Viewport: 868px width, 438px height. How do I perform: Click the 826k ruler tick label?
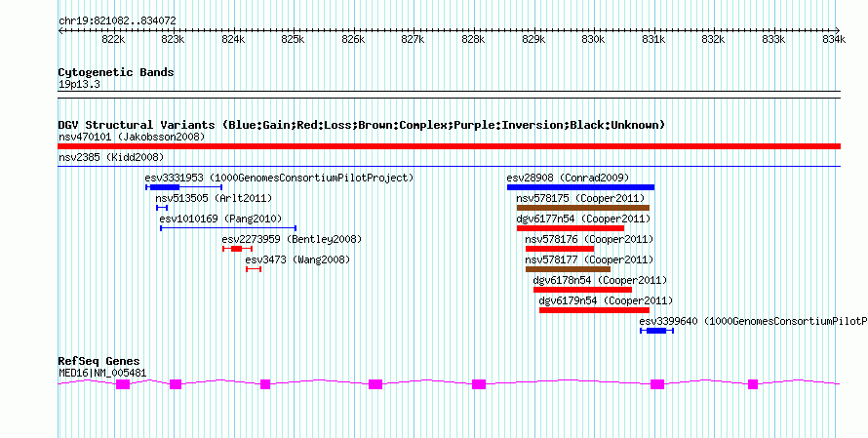[353, 40]
